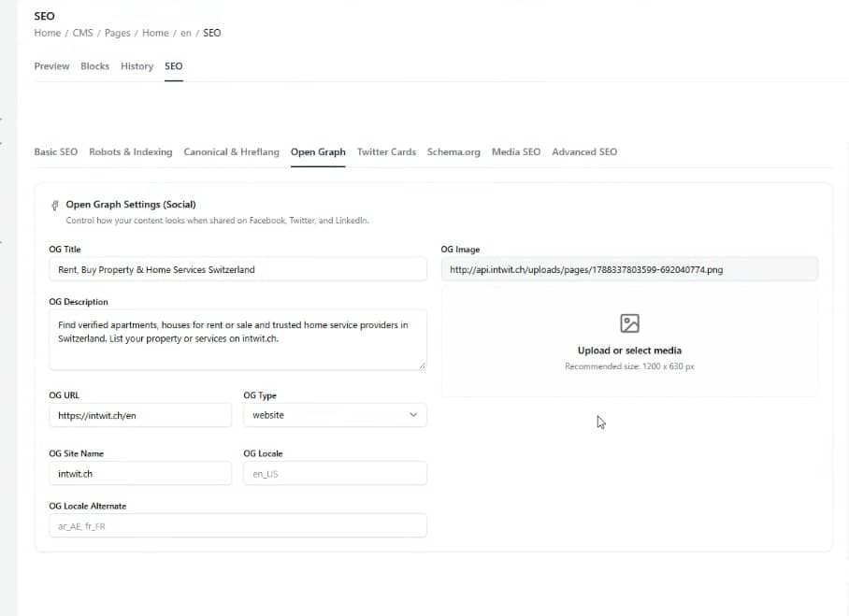Viewport: 849px width, 616px height.
Task: Click the image upload icon
Action: point(629,323)
